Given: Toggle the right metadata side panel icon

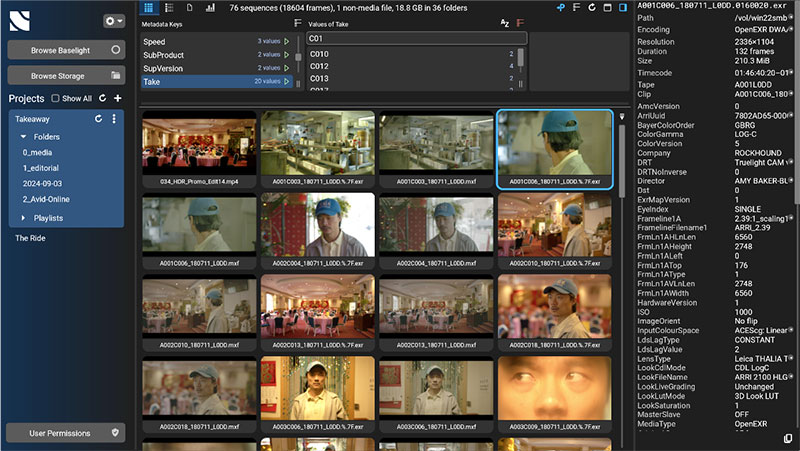Looking at the screenshot, I should click(x=624, y=7).
